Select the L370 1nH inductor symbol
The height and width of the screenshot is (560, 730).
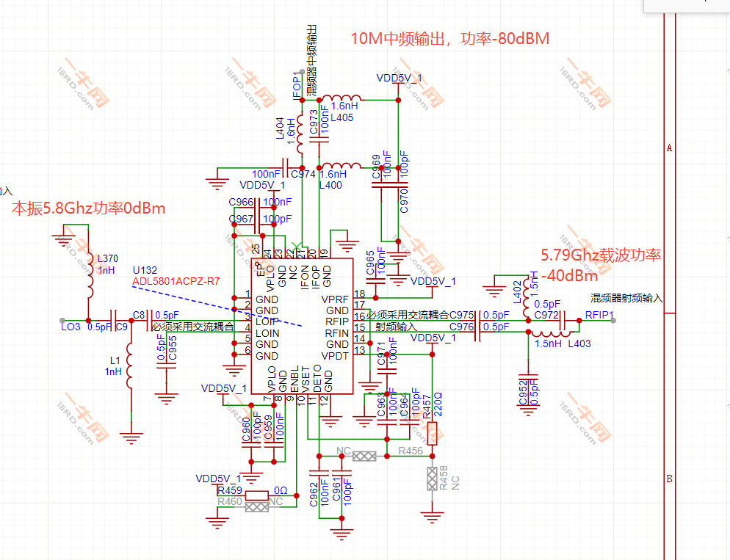[88, 277]
